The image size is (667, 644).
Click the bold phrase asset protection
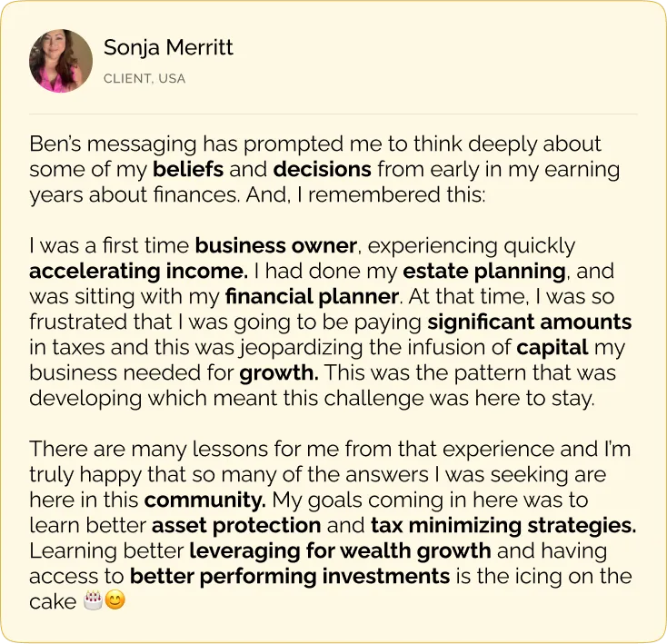click(236, 525)
